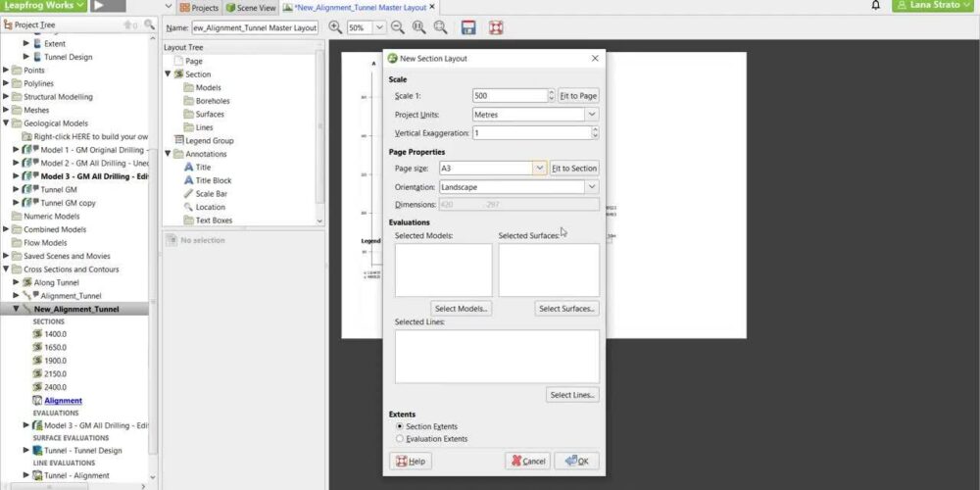Viewport: 980px width, 490px height.
Task: Click the Scale 1: input field
Action: pyautogui.click(x=508, y=96)
